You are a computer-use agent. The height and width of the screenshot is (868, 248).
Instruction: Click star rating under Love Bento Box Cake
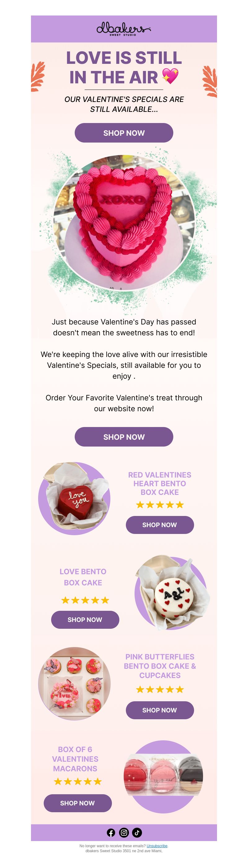[x=85, y=600]
